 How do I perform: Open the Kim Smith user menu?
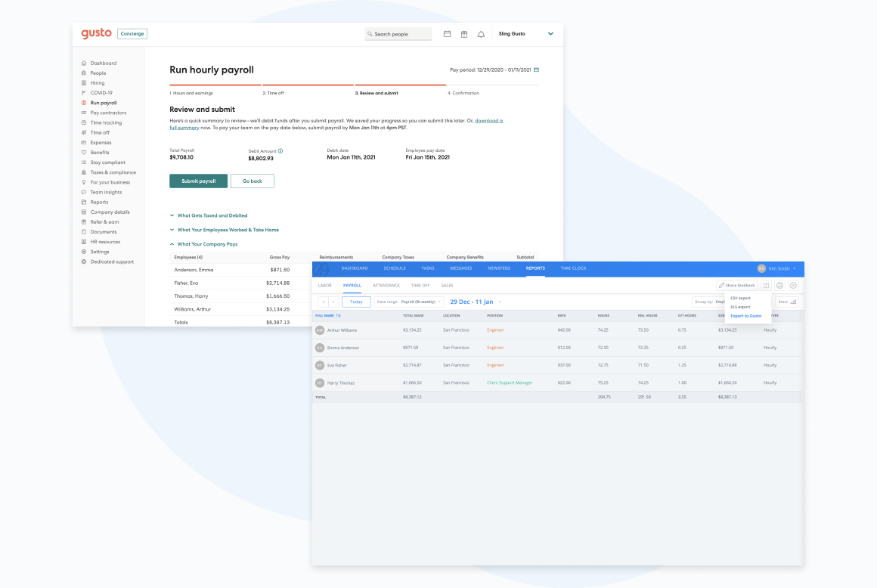pyautogui.click(x=777, y=269)
